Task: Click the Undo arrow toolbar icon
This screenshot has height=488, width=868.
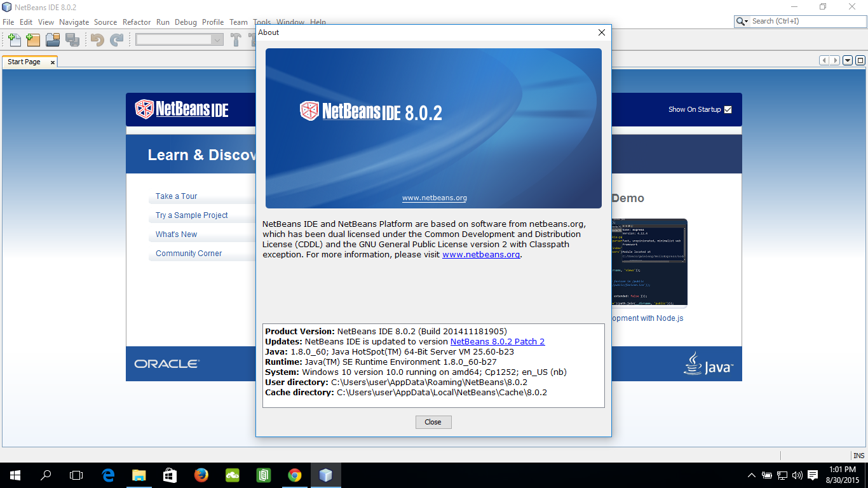Action: pyautogui.click(x=97, y=40)
